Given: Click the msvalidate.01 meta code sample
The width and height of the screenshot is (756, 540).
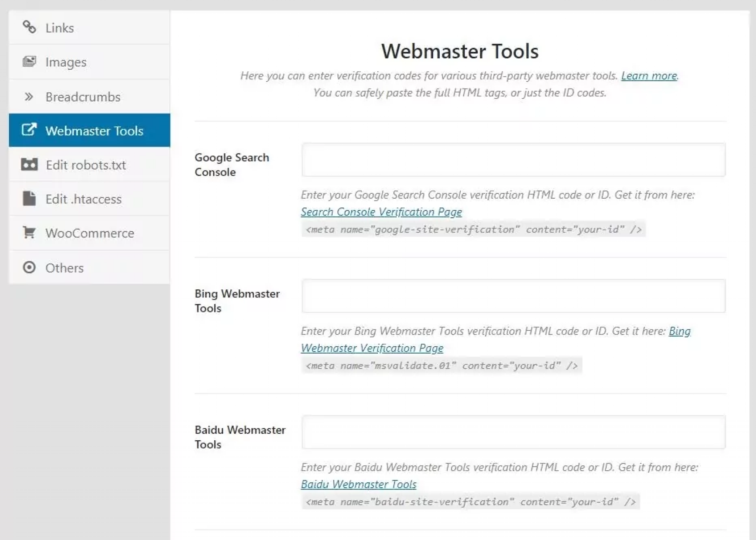Looking at the screenshot, I should pos(441,365).
